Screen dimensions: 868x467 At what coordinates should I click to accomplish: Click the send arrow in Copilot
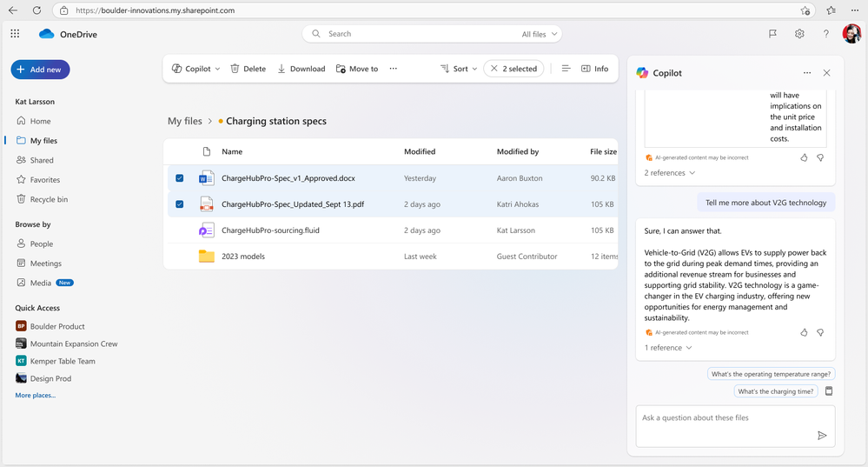pyautogui.click(x=822, y=436)
